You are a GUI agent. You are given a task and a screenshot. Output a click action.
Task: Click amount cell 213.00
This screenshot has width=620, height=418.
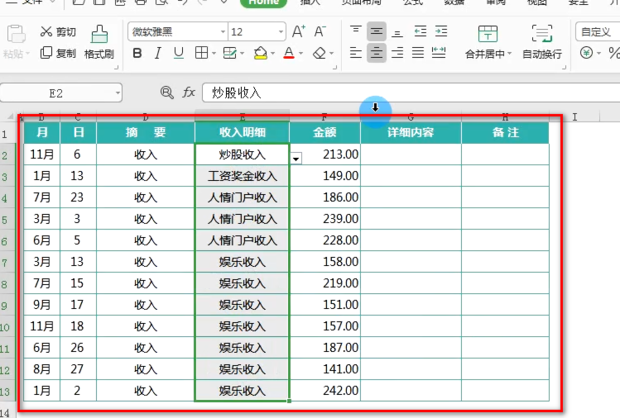pos(325,154)
